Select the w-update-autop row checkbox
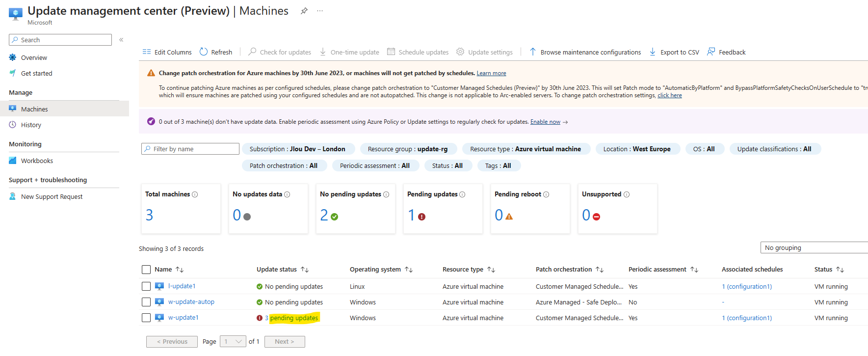The height and width of the screenshot is (356, 868). (x=146, y=302)
